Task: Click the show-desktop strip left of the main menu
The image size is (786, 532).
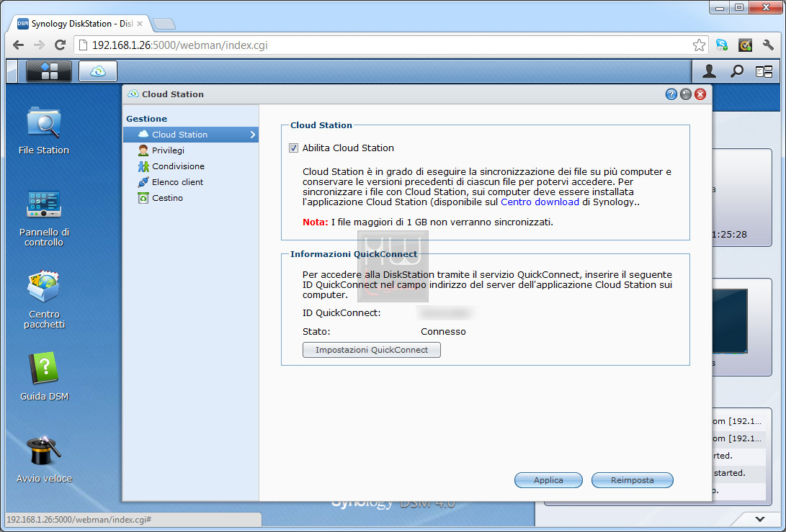Action: [12, 71]
